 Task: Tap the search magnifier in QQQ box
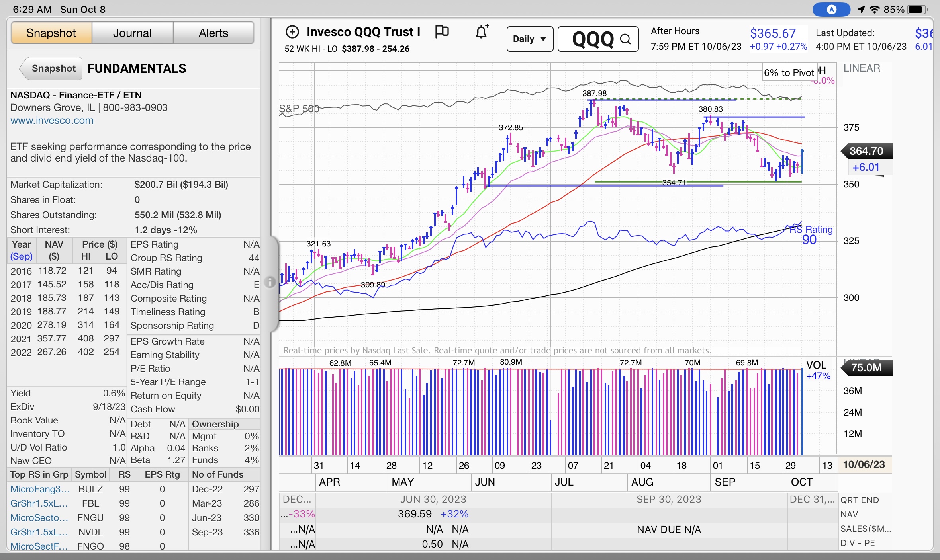[x=625, y=39]
